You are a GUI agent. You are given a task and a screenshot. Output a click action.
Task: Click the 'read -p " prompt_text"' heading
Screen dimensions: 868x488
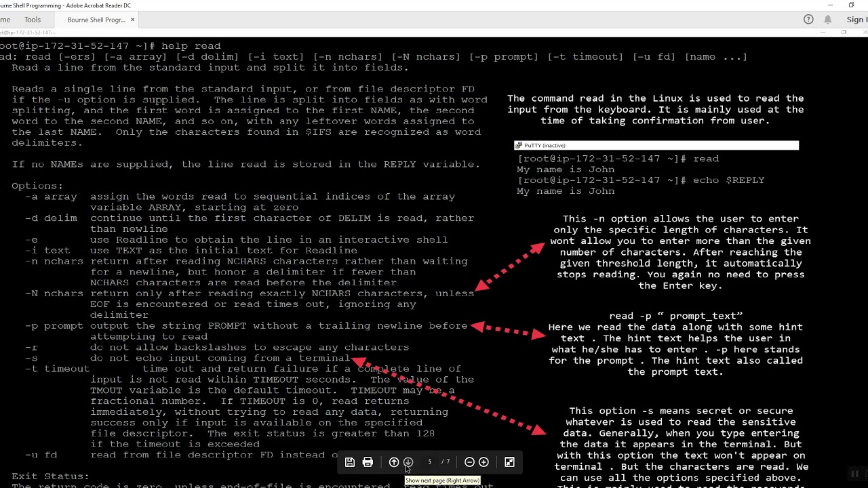click(675, 316)
